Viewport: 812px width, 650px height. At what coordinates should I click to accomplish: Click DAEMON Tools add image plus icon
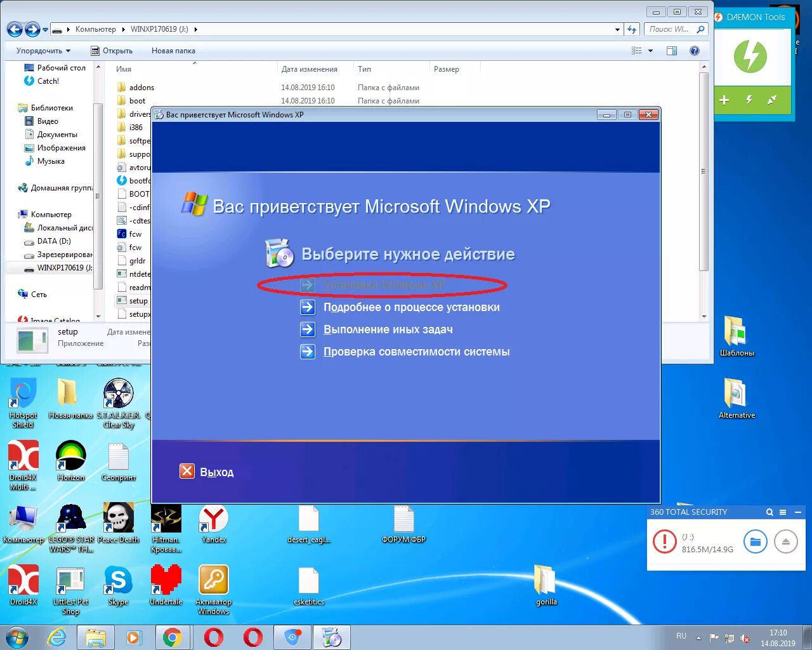point(724,100)
